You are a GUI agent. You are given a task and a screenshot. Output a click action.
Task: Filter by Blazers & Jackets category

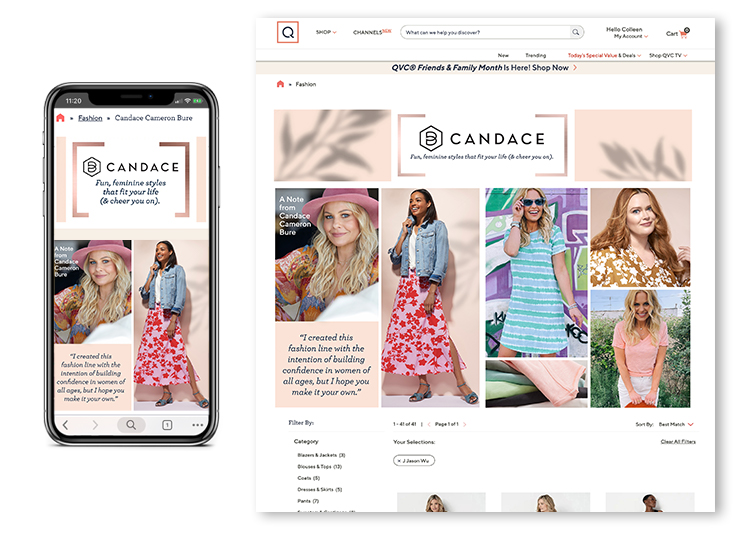tap(321, 455)
